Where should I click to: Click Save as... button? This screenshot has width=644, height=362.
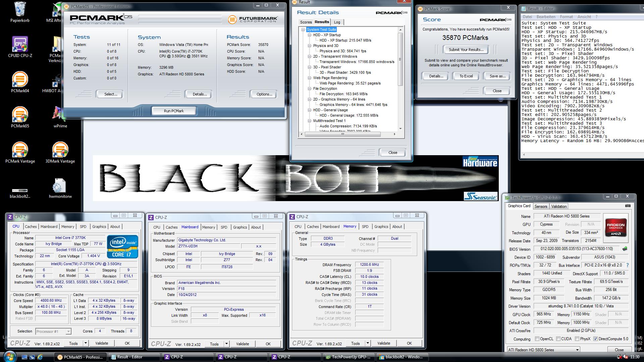point(497,76)
